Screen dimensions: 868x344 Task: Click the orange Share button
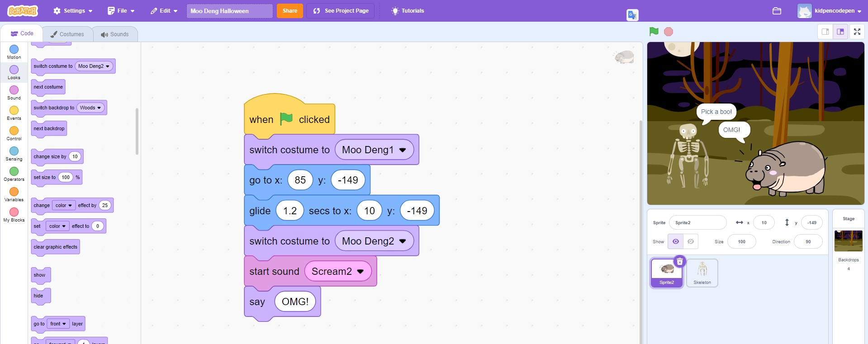290,11
